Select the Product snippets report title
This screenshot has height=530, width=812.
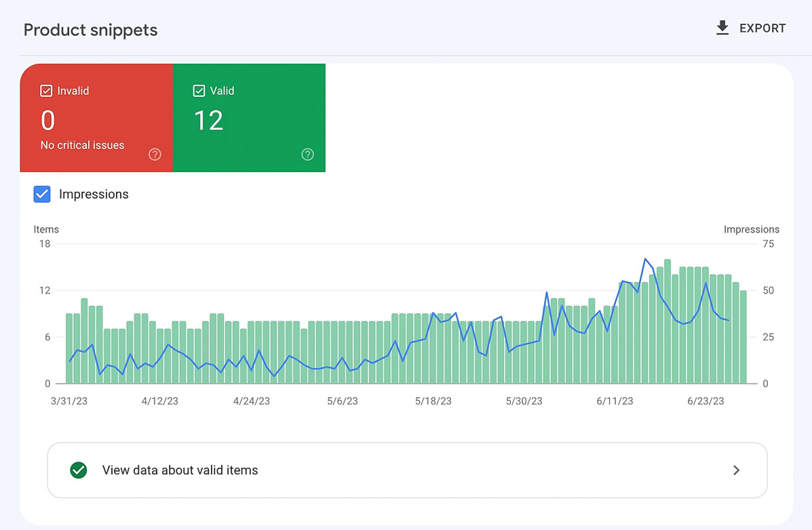click(x=90, y=30)
